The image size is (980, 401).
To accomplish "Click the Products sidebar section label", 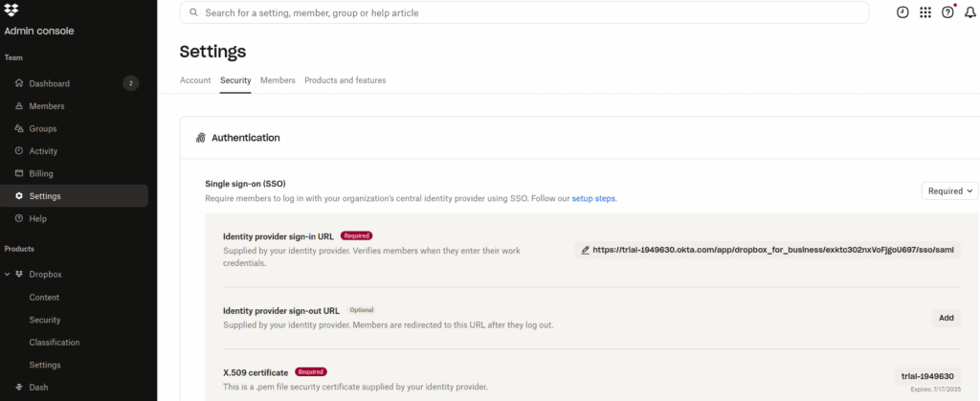I will [19, 249].
